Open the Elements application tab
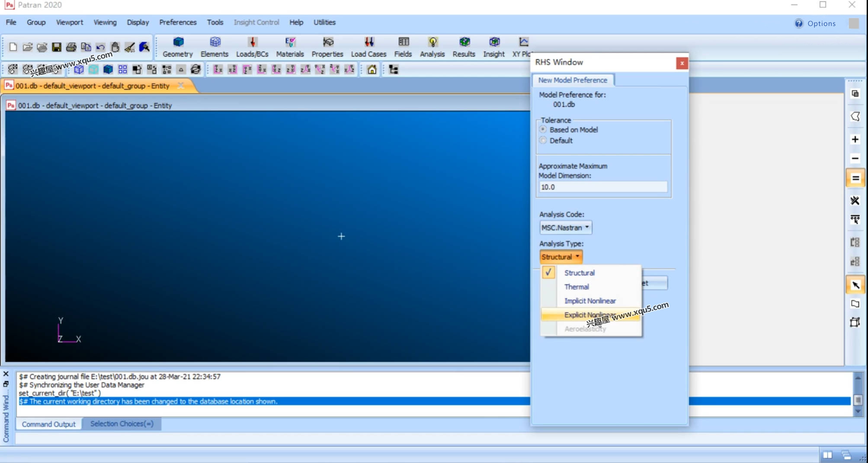 pyautogui.click(x=215, y=47)
